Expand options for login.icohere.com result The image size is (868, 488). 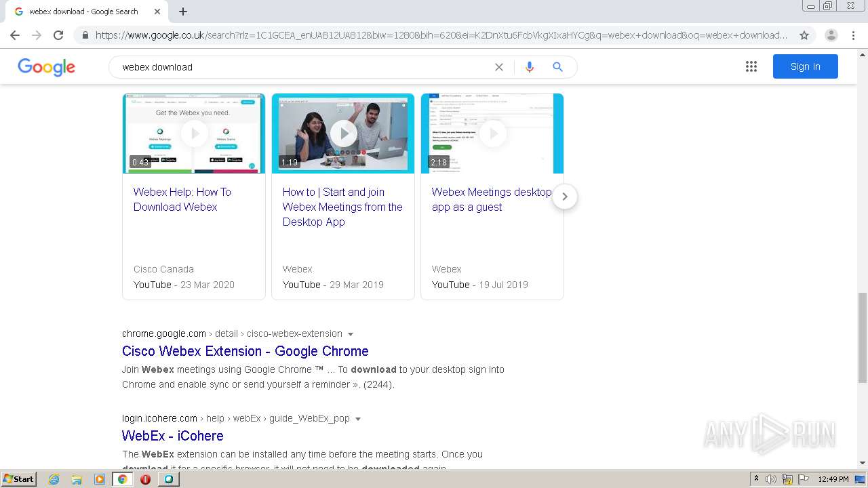tap(358, 419)
